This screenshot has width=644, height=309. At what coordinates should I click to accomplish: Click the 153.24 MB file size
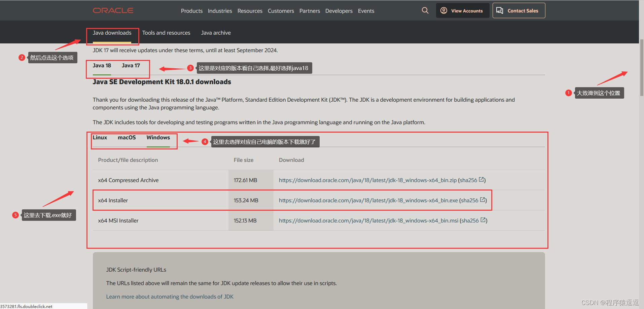246,200
